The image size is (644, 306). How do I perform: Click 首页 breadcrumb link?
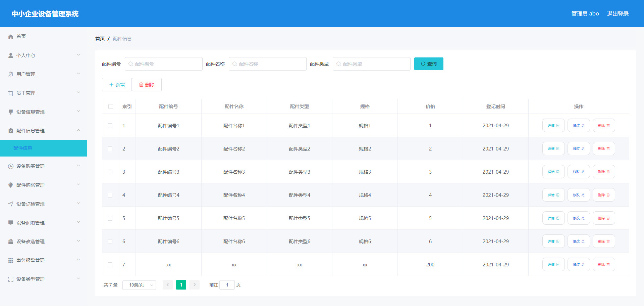[x=100, y=39]
